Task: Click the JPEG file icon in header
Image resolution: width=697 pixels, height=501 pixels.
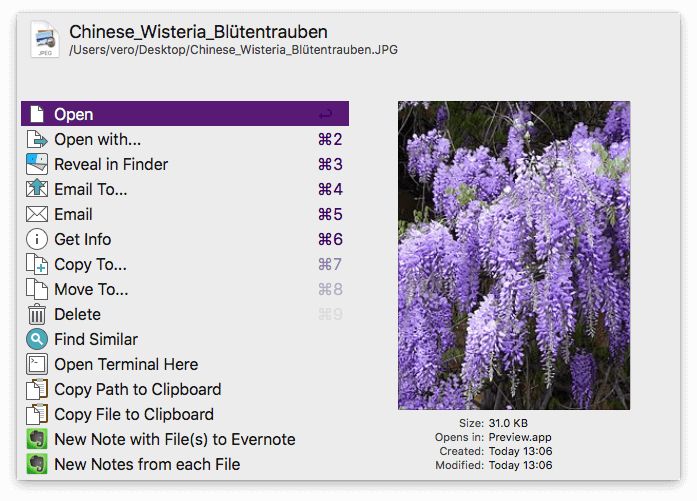Action: [x=45, y=40]
